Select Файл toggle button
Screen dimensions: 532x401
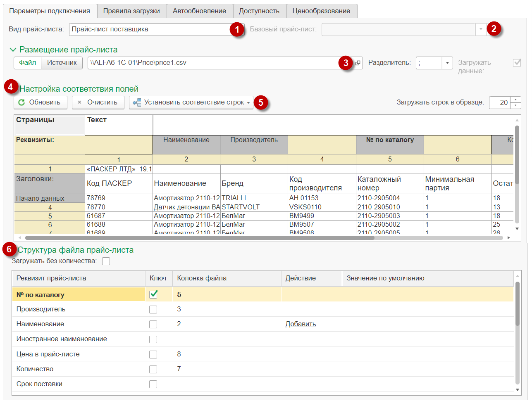pyautogui.click(x=28, y=63)
